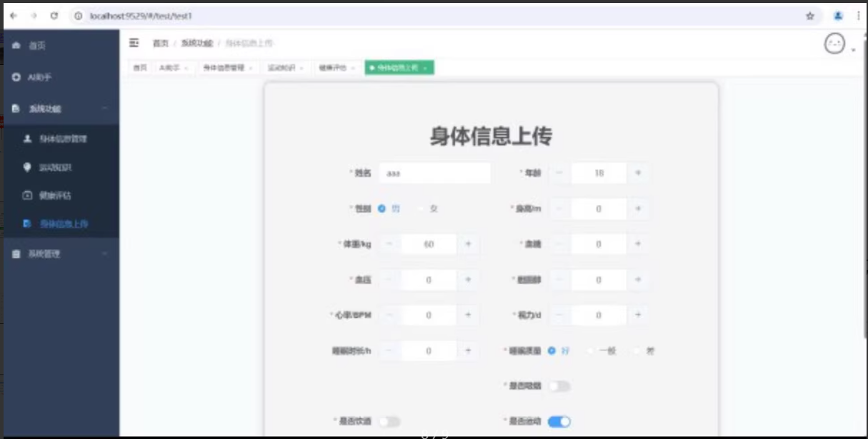Click the 身体信息管理 person icon in sidebar

[28, 138]
